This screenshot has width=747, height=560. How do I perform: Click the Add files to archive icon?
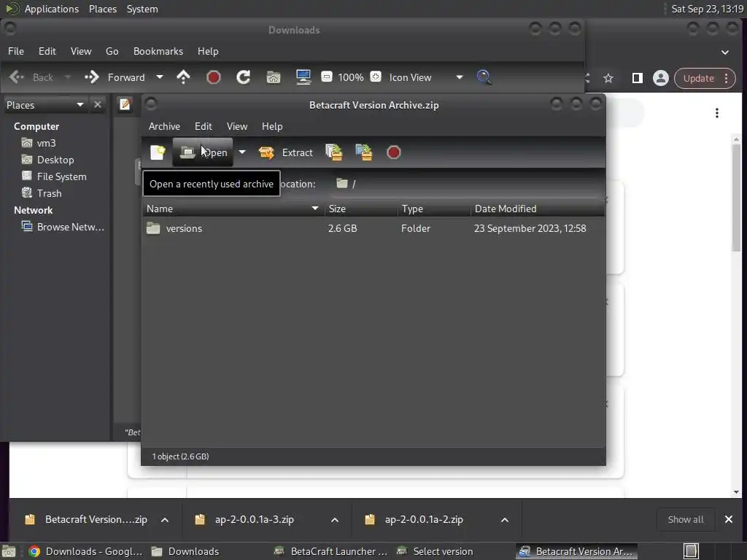click(x=334, y=152)
